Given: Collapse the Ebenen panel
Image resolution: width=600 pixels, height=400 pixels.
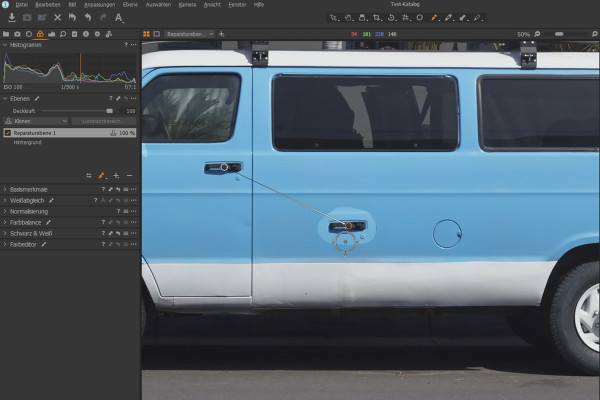Looking at the screenshot, I should point(5,98).
